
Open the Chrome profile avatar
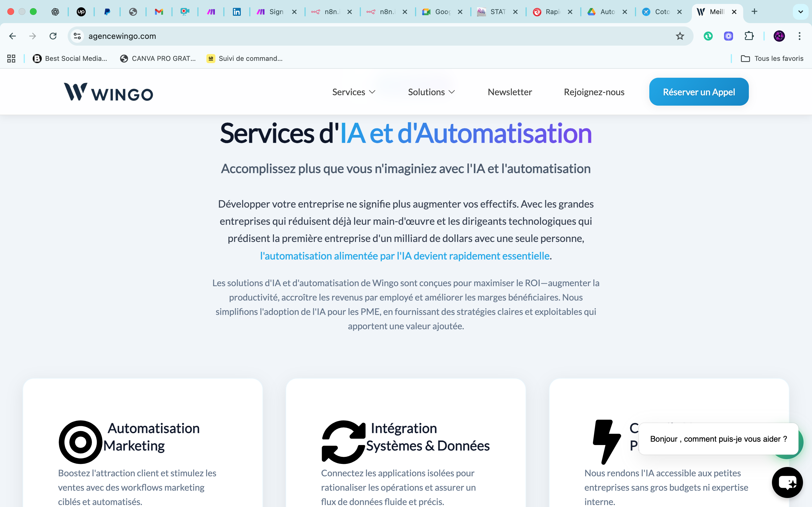(x=779, y=36)
